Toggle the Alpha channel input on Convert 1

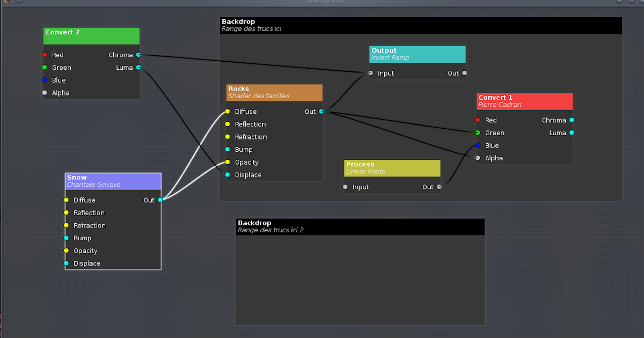[478, 158]
